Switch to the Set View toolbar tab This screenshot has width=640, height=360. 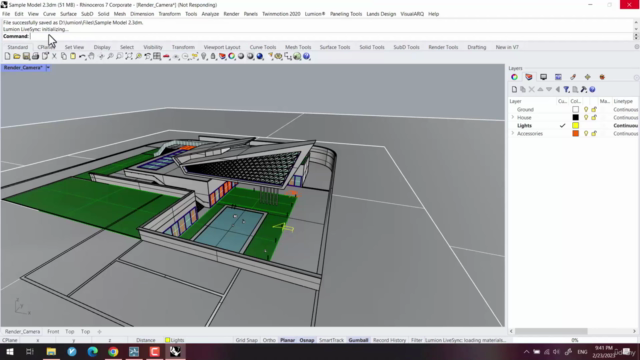pos(74,47)
